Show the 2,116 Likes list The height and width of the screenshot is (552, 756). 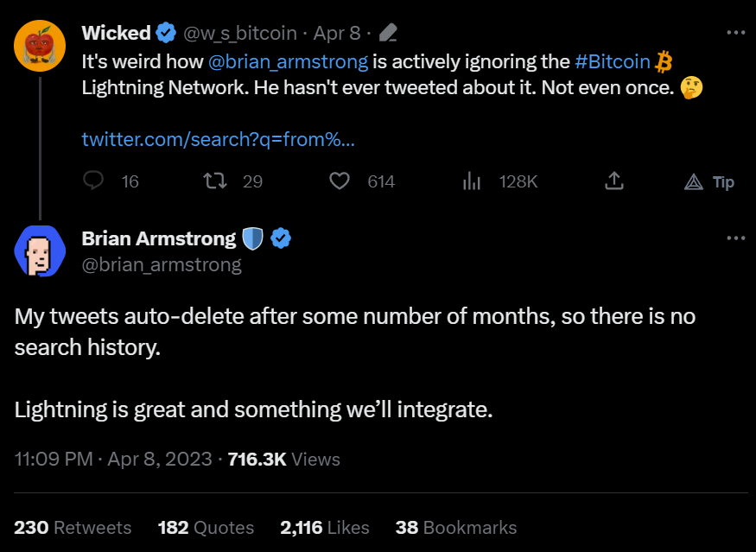(325, 527)
